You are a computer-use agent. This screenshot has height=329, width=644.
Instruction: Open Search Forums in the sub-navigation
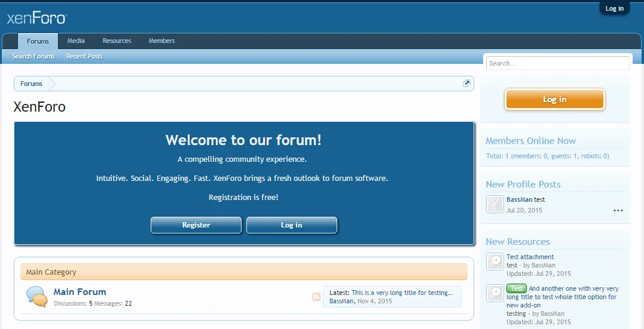33,56
